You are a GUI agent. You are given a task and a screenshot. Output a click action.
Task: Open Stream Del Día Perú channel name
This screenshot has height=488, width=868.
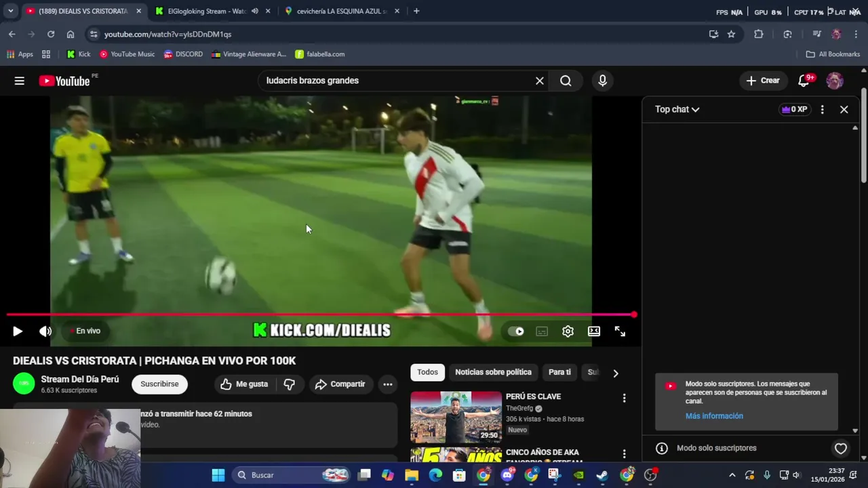pos(80,380)
